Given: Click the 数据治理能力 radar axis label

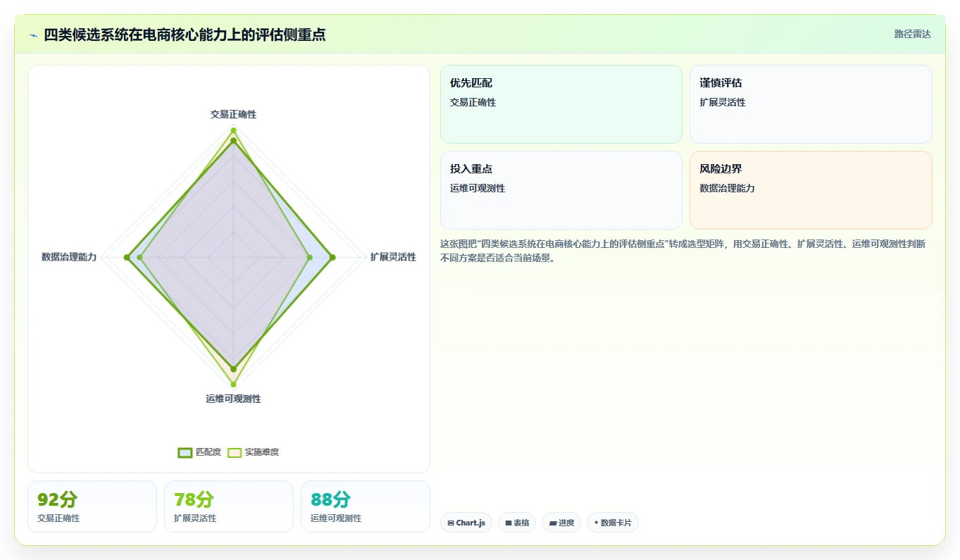Looking at the screenshot, I should [69, 257].
